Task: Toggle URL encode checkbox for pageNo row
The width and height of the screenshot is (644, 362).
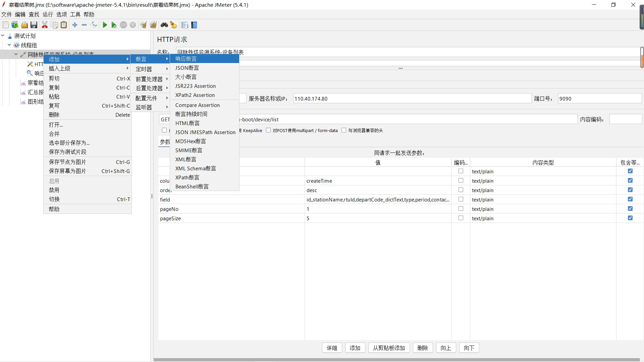Action: pyautogui.click(x=461, y=209)
